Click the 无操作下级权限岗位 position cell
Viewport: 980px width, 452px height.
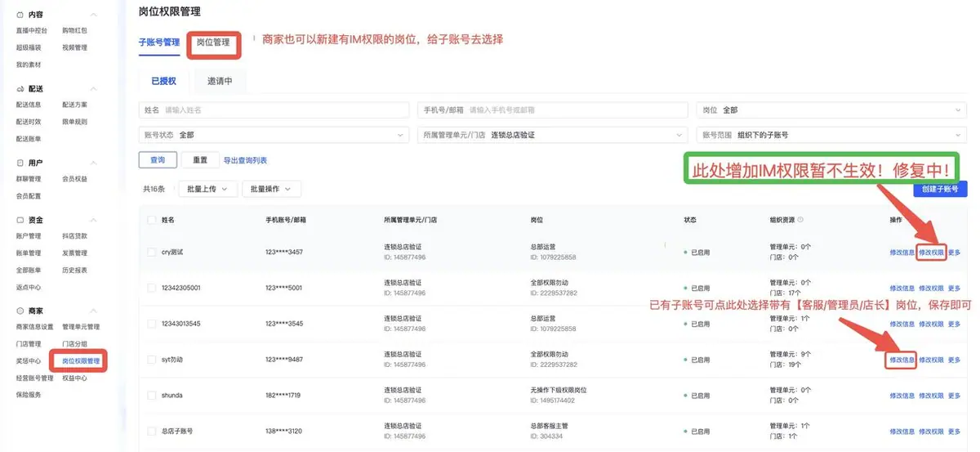click(x=559, y=391)
